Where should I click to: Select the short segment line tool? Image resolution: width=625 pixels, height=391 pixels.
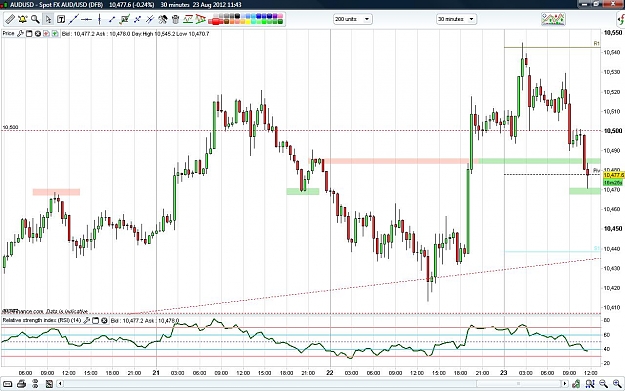(112, 19)
